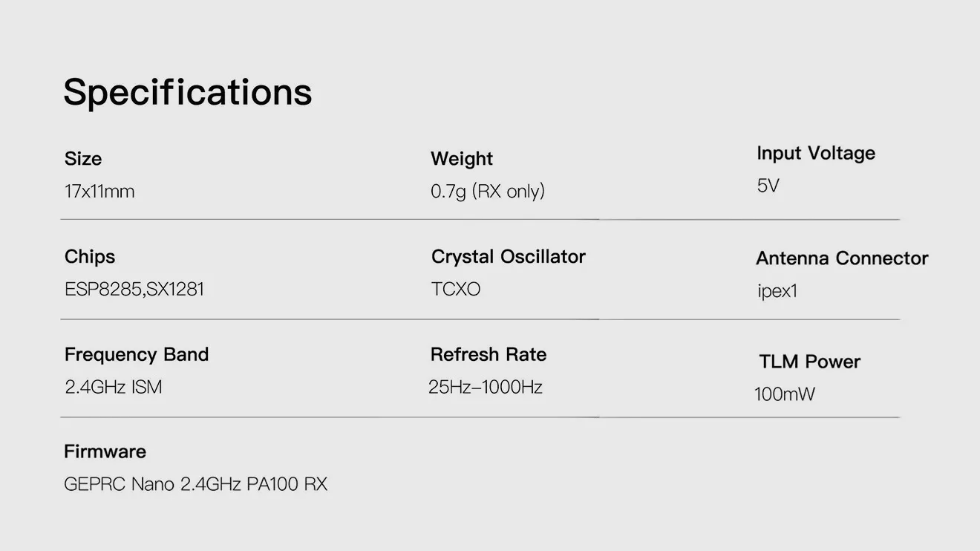Select the 0.7g (RX only) value
This screenshot has width=980, height=551.
coord(488,192)
